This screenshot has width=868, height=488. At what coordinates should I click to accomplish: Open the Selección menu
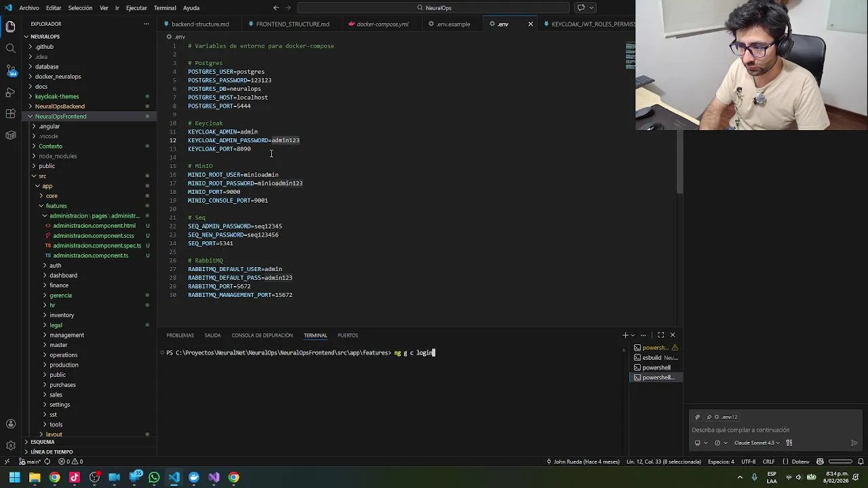coord(80,7)
